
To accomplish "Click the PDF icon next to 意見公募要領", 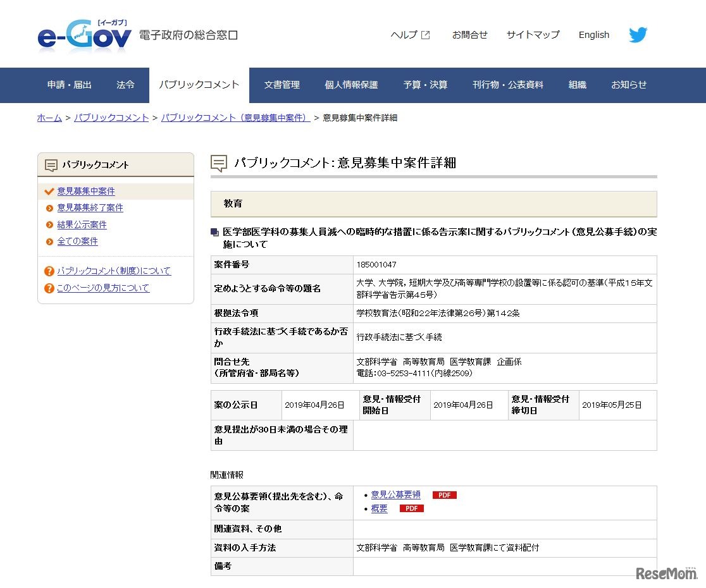I will (444, 495).
